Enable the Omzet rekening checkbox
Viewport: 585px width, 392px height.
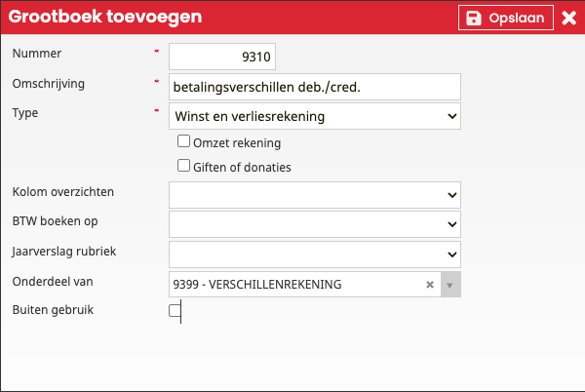[183, 141]
